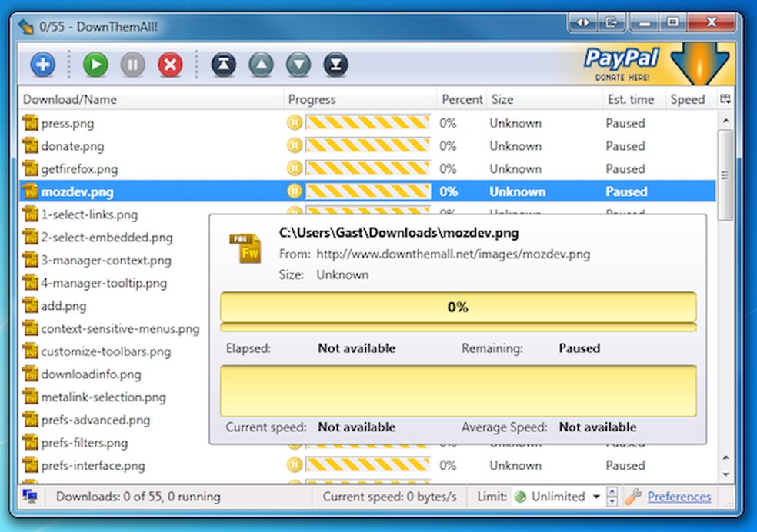
Task: Increase speed limit with the up stepper arrow
Action: click(612, 492)
